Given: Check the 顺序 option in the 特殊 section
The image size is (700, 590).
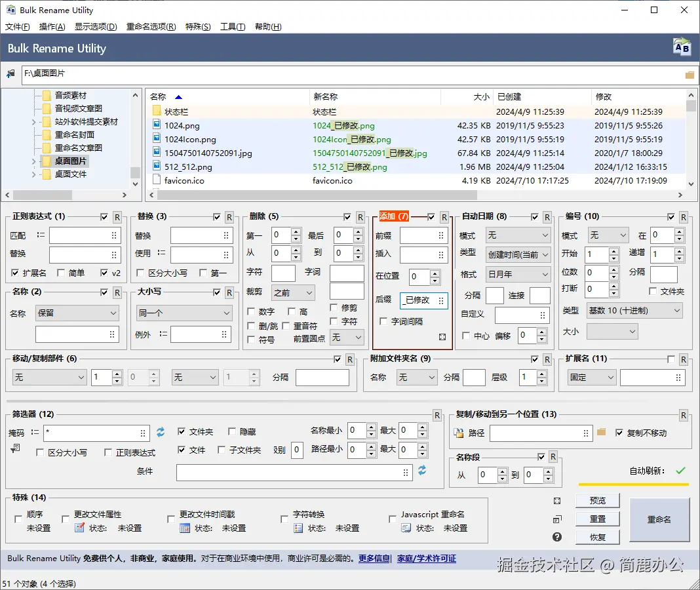Looking at the screenshot, I should [18, 519].
